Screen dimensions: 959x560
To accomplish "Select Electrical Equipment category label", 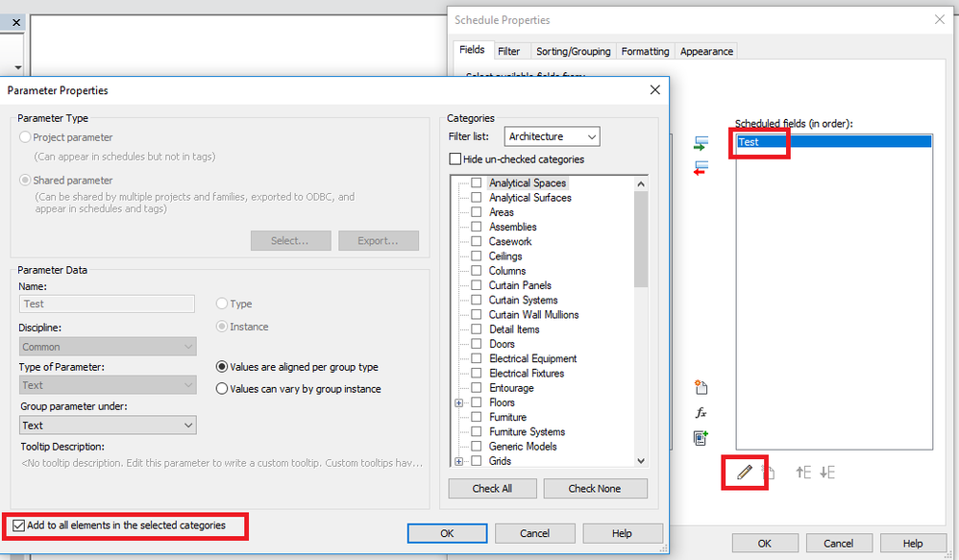I will (532, 359).
